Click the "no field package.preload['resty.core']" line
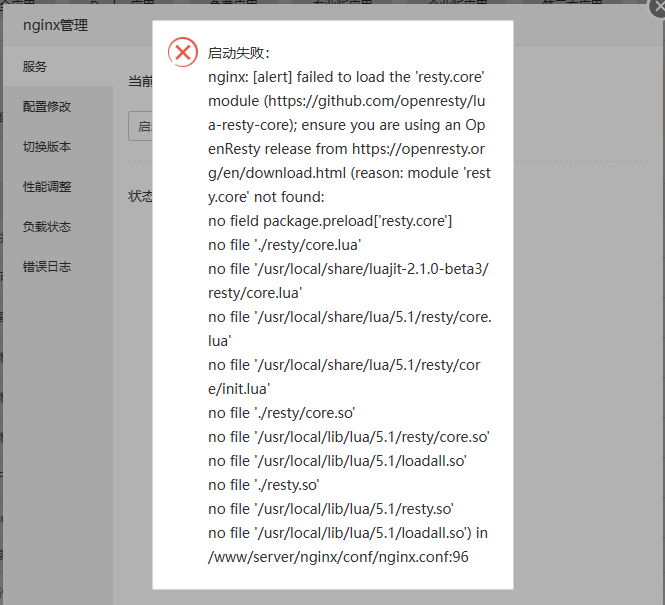The image size is (665, 605). tap(330, 221)
